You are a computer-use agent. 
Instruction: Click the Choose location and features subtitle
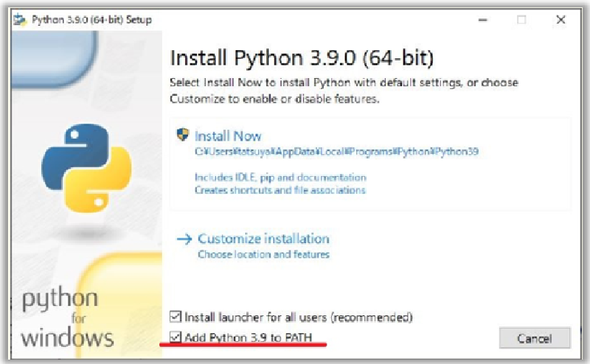coord(263,255)
